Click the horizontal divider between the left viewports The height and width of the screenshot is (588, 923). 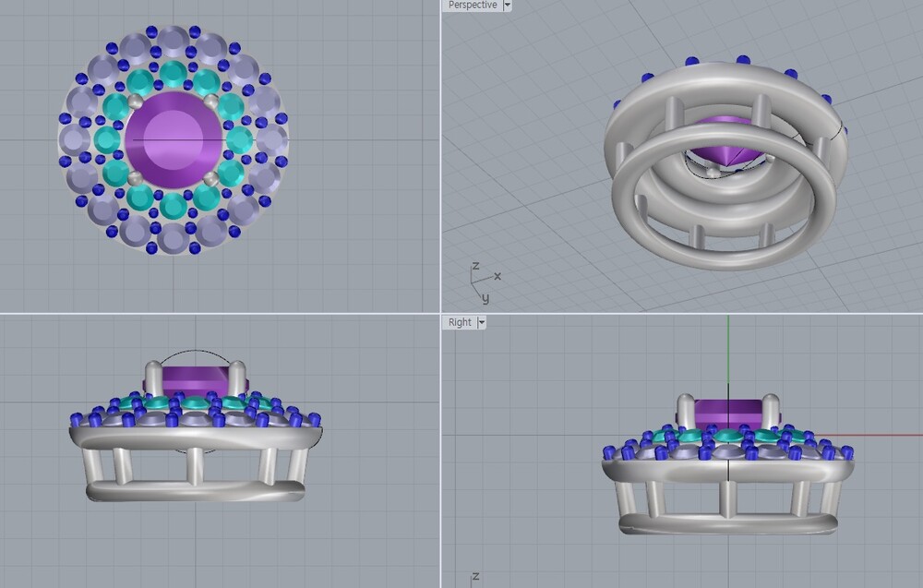(220, 313)
